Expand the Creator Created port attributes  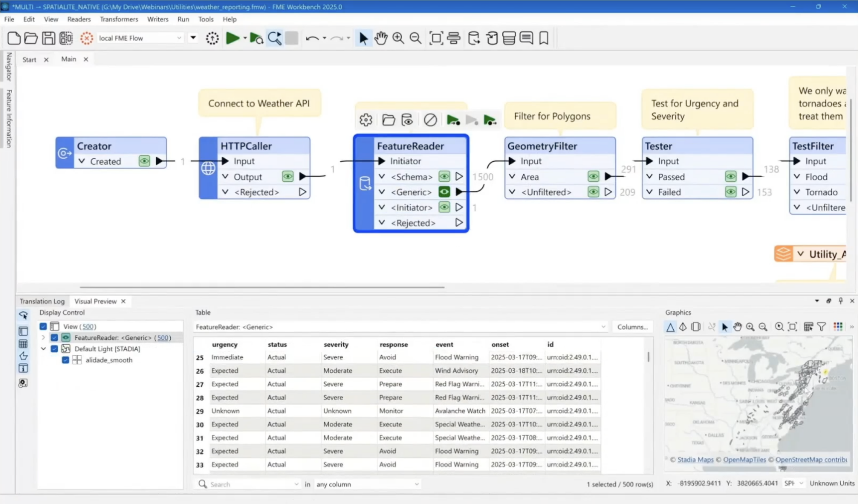click(82, 161)
